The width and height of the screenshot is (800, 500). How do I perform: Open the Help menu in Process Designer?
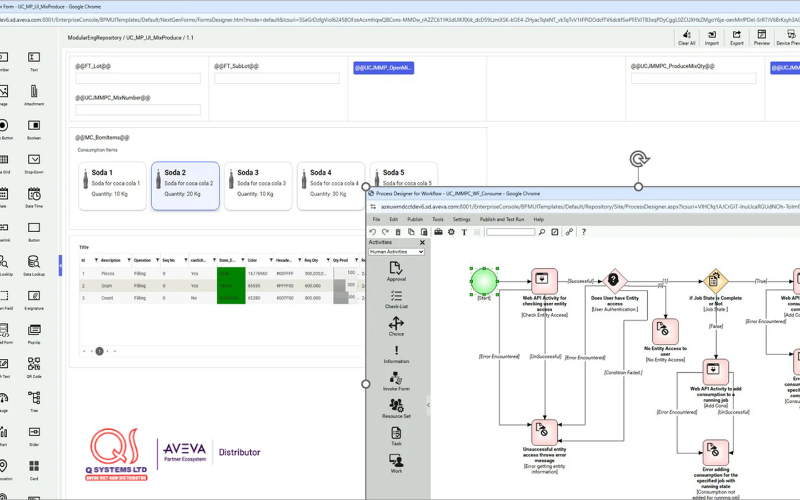(538, 219)
